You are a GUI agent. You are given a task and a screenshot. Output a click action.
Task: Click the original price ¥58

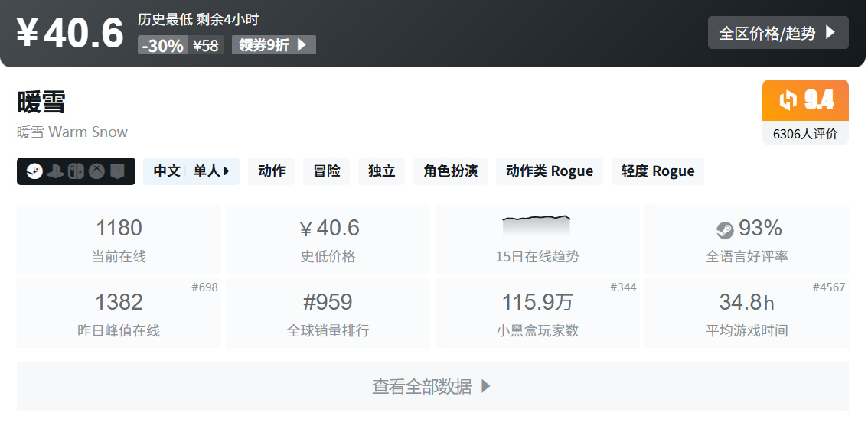click(205, 45)
